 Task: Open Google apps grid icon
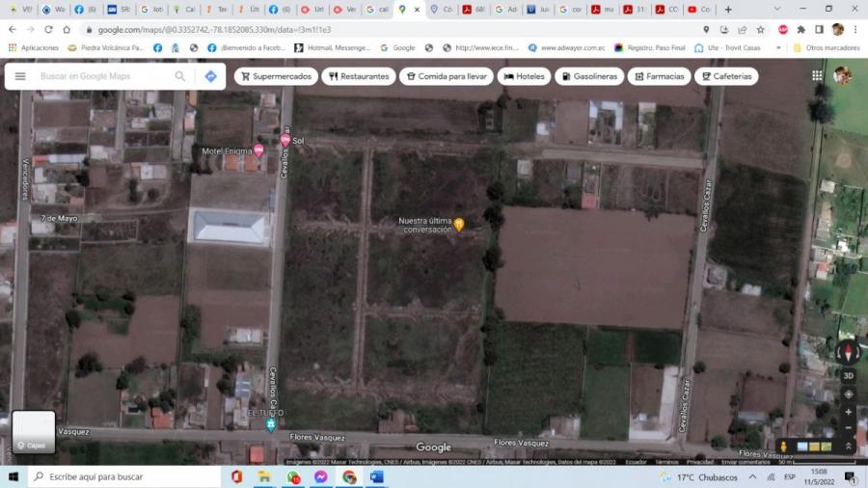click(x=817, y=76)
